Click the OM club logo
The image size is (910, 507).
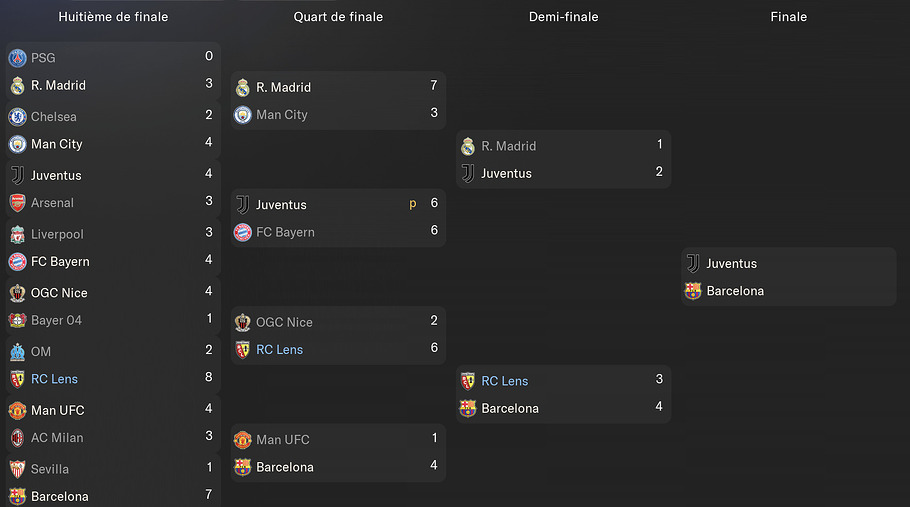pos(17,352)
